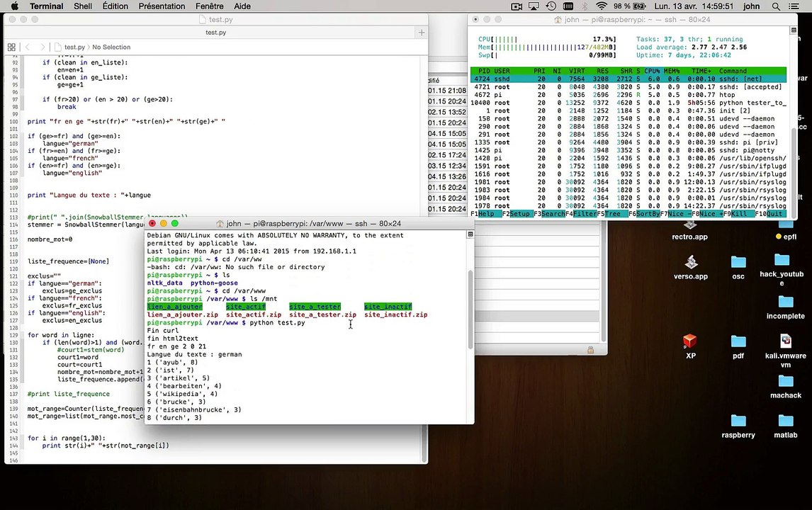Open the Time Machine menu icon
The width and height of the screenshot is (812, 510).
click(x=551, y=6)
